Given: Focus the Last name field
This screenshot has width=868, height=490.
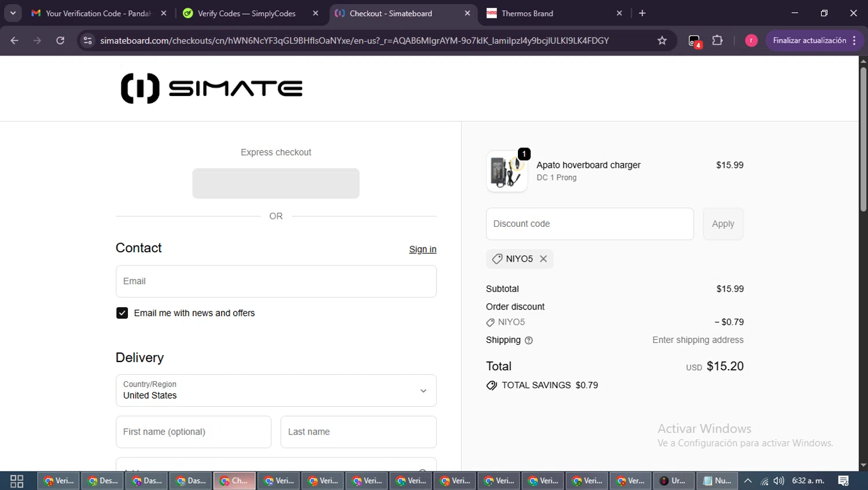Looking at the screenshot, I should (358, 432).
